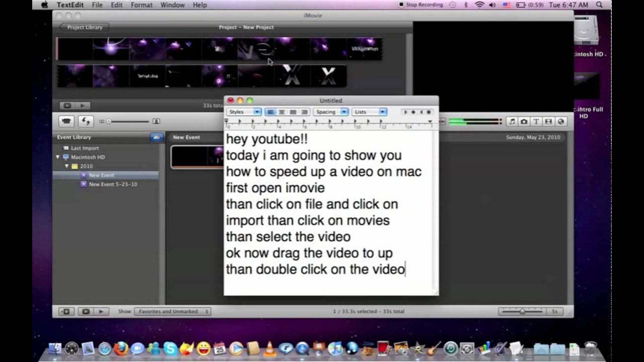The width and height of the screenshot is (644, 362).
Task: Open the maps and backgrounds globe icon
Action: 560,121
